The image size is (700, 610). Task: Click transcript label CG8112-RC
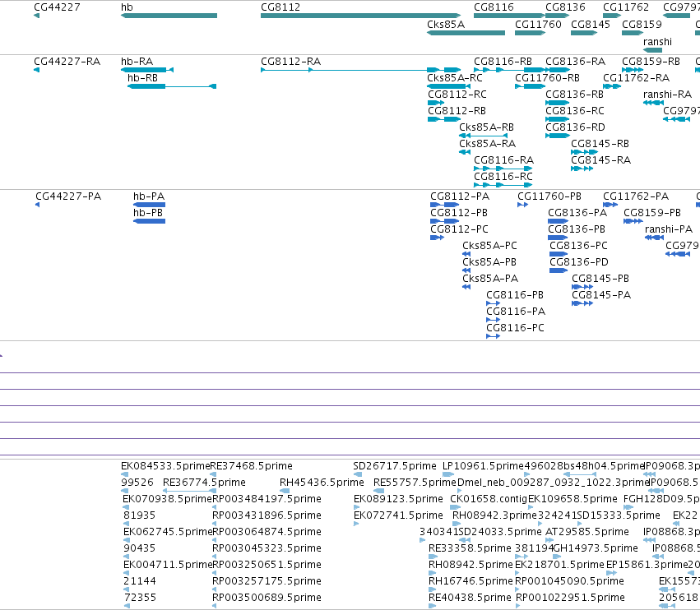pos(457,95)
